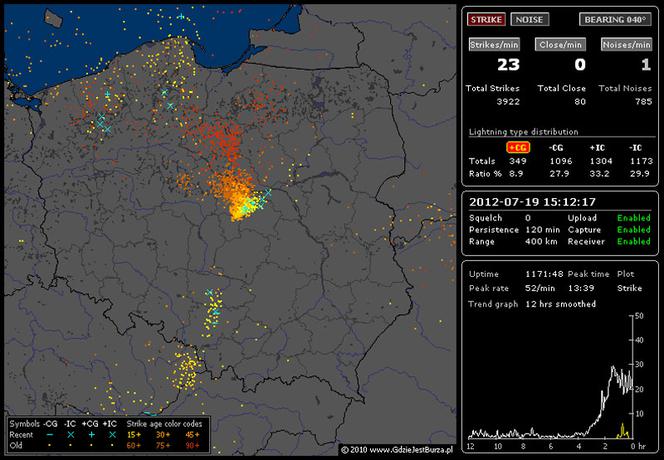This screenshot has height=460, width=664.
Task: Select the -CG column header
Action: (556, 148)
